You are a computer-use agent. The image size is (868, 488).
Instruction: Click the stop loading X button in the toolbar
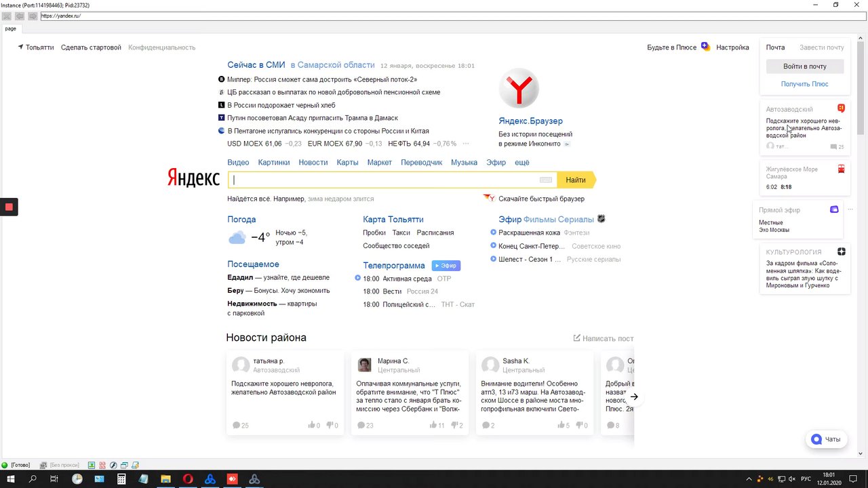point(7,16)
